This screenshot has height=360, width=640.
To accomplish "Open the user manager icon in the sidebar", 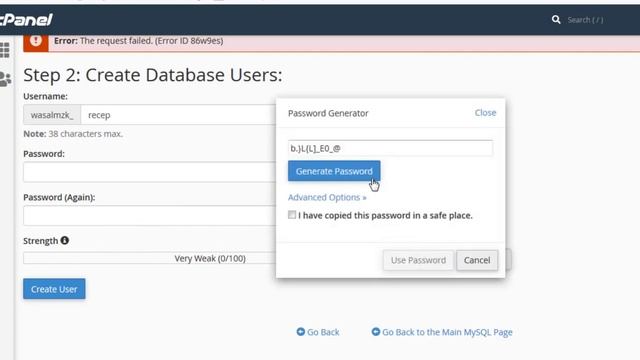I will (5, 79).
